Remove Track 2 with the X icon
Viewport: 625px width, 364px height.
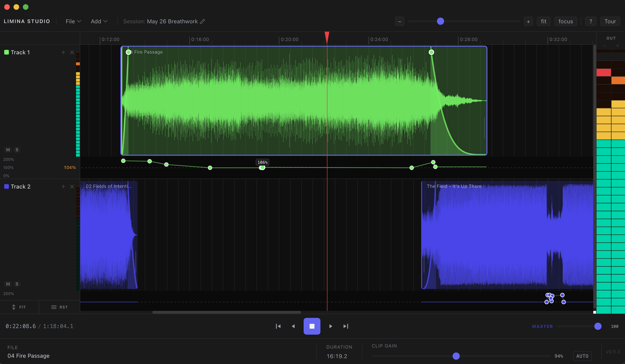tap(72, 186)
